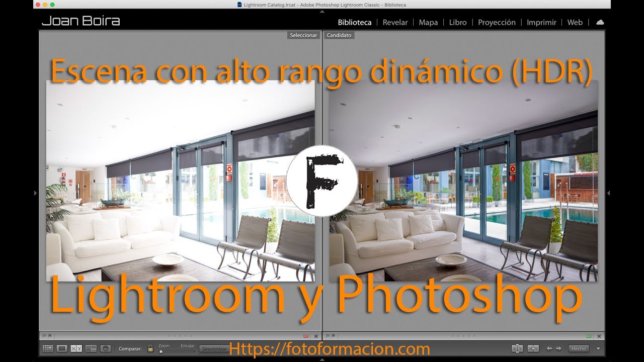Image resolution: width=644 pixels, height=362 pixels.
Task: Swap Select and Candidate images
Action: click(517, 348)
